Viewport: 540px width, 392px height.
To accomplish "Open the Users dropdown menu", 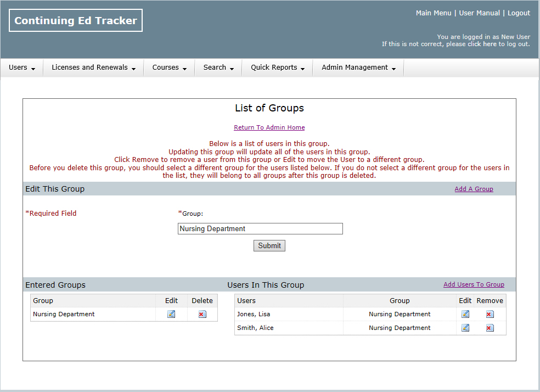I will (x=22, y=68).
